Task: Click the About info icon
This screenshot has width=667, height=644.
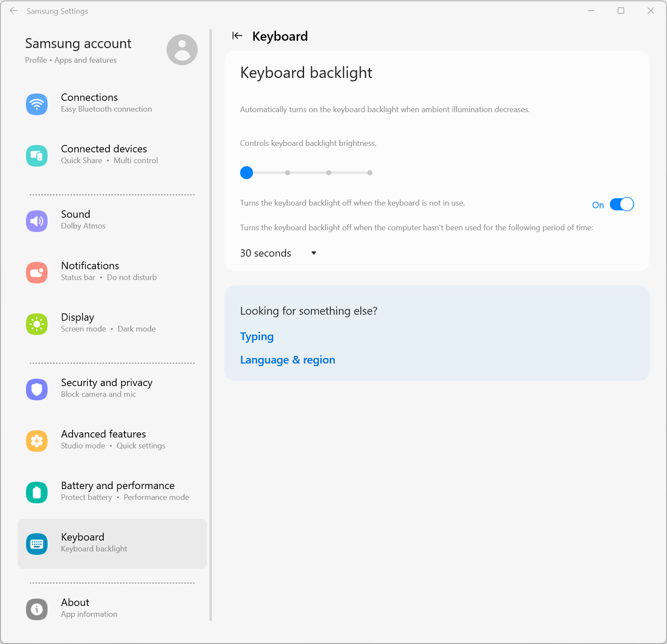Action: tap(37, 609)
